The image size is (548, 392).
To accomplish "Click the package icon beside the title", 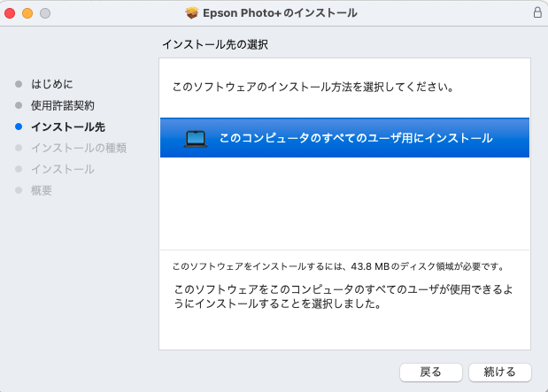I will [x=192, y=13].
